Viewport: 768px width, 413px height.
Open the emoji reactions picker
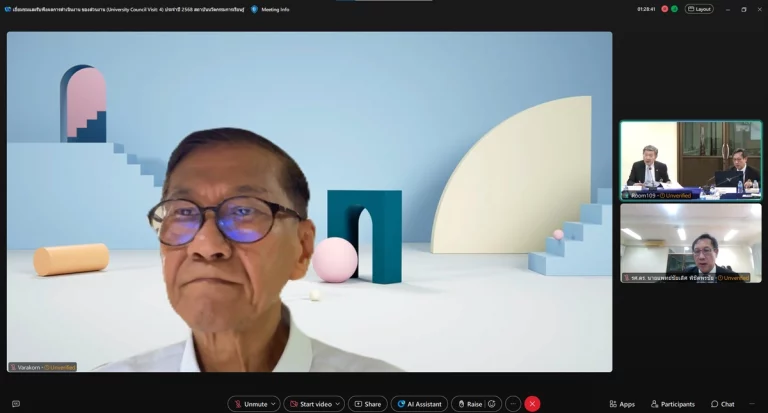click(492, 404)
